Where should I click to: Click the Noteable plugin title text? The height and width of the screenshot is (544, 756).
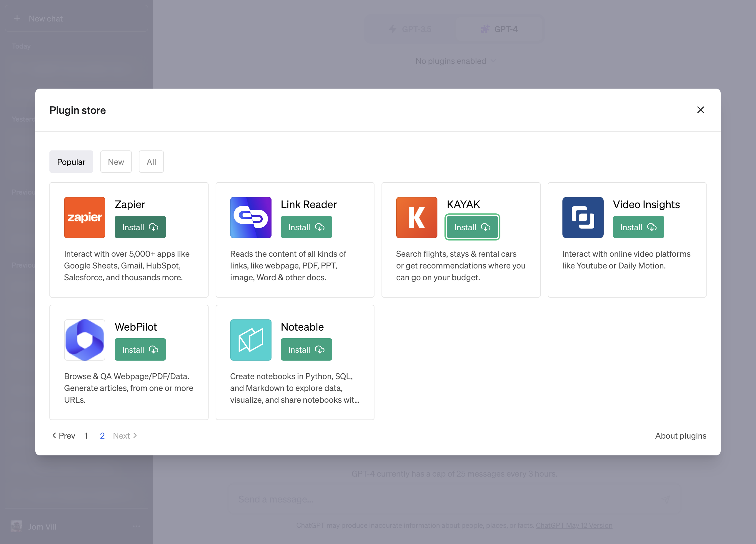tap(302, 327)
